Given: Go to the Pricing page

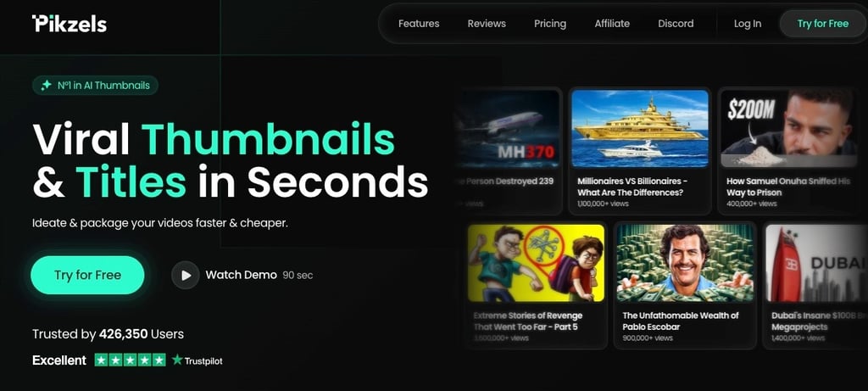Looking at the screenshot, I should (549, 24).
